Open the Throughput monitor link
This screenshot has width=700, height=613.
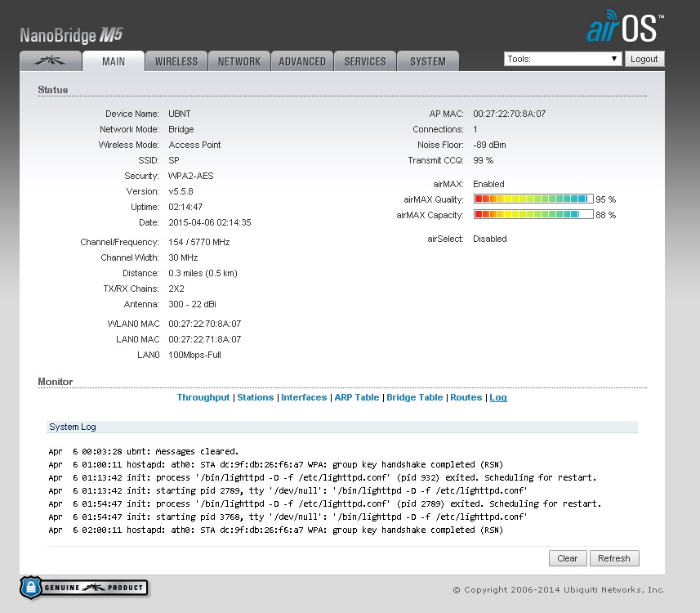click(x=203, y=397)
